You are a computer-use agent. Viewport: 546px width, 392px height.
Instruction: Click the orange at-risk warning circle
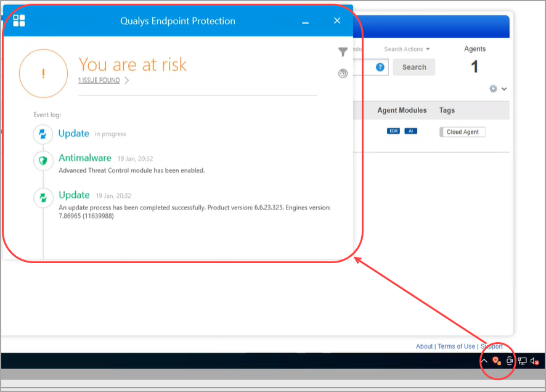tap(43, 73)
